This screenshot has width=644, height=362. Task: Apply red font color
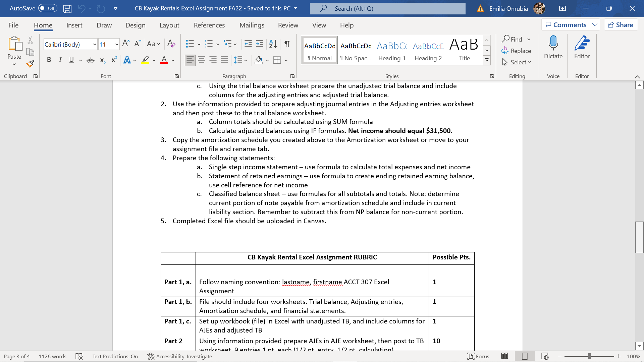(x=164, y=60)
